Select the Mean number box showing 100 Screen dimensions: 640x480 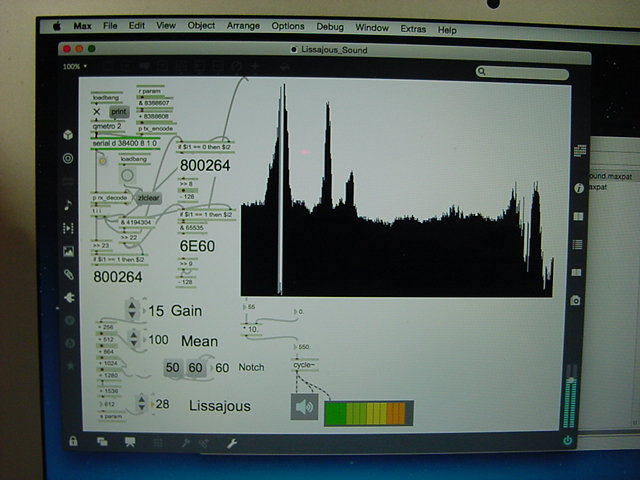[x=156, y=340]
